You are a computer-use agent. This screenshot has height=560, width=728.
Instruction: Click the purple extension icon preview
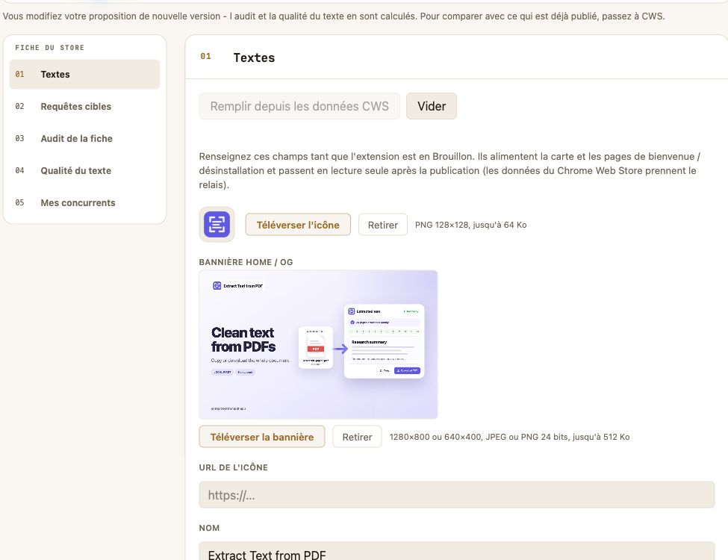coord(217,225)
